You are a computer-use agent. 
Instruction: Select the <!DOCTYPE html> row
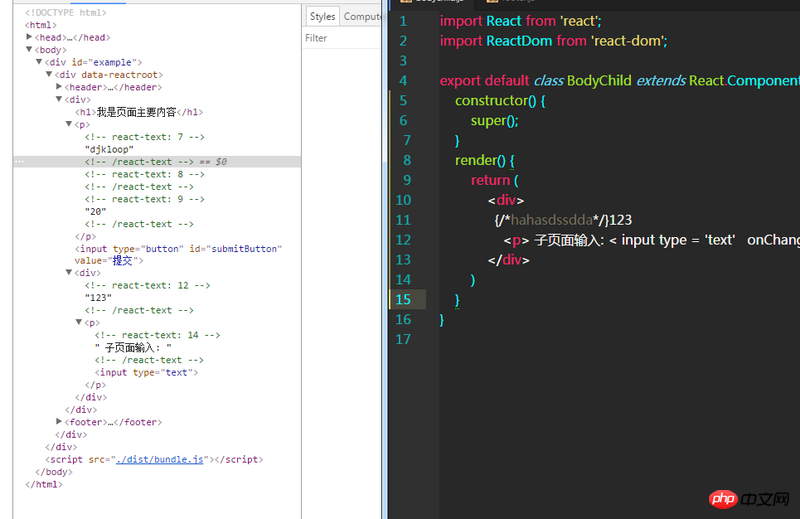tap(66, 12)
